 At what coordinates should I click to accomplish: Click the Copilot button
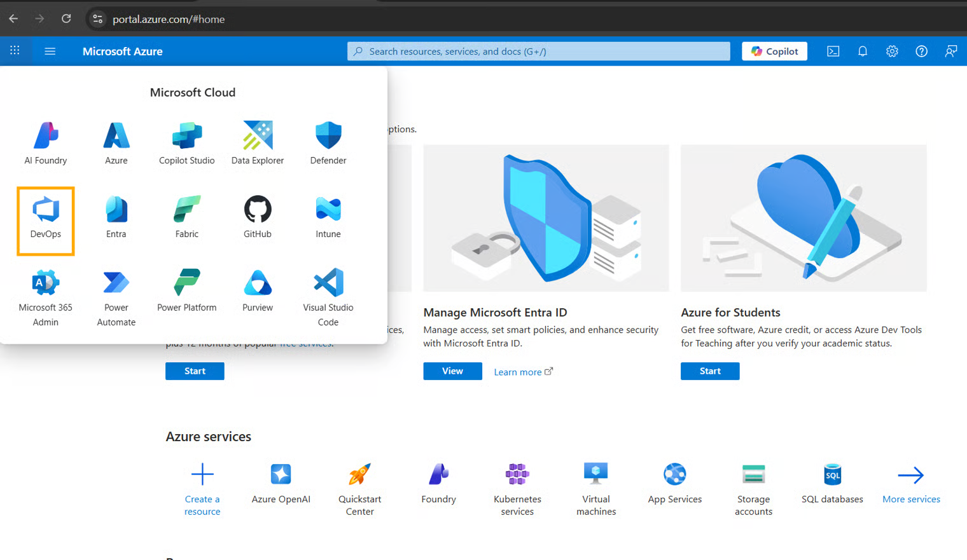click(774, 51)
